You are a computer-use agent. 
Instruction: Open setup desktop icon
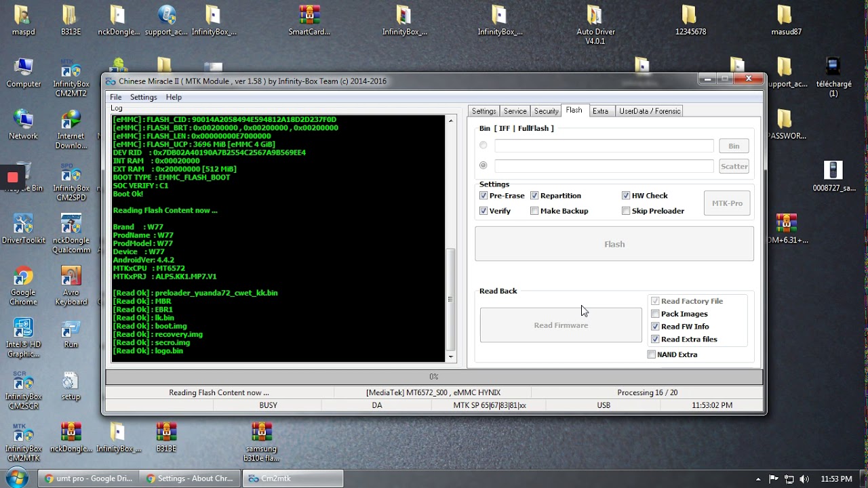[x=71, y=386]
